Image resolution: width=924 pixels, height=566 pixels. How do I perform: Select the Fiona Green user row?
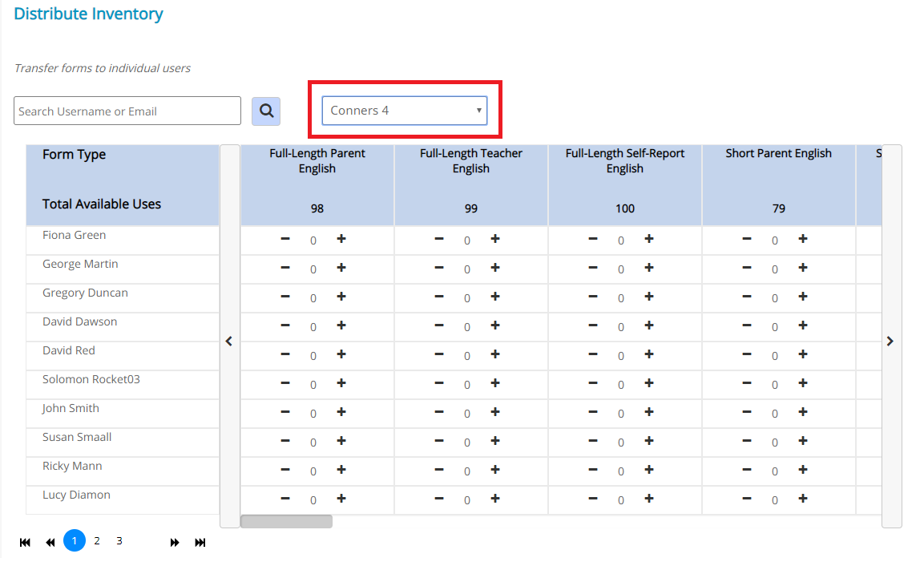point(123,241)
